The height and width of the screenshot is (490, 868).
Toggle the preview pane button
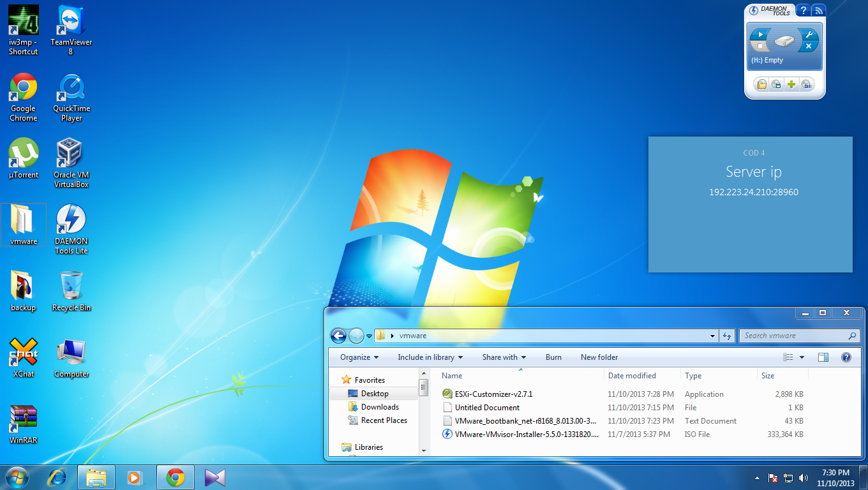(823, 357)
